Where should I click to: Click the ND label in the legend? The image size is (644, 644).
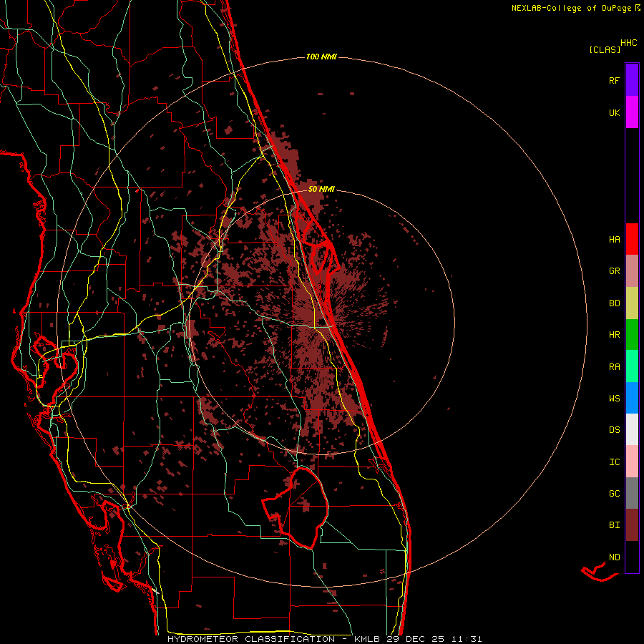[614, 557]
